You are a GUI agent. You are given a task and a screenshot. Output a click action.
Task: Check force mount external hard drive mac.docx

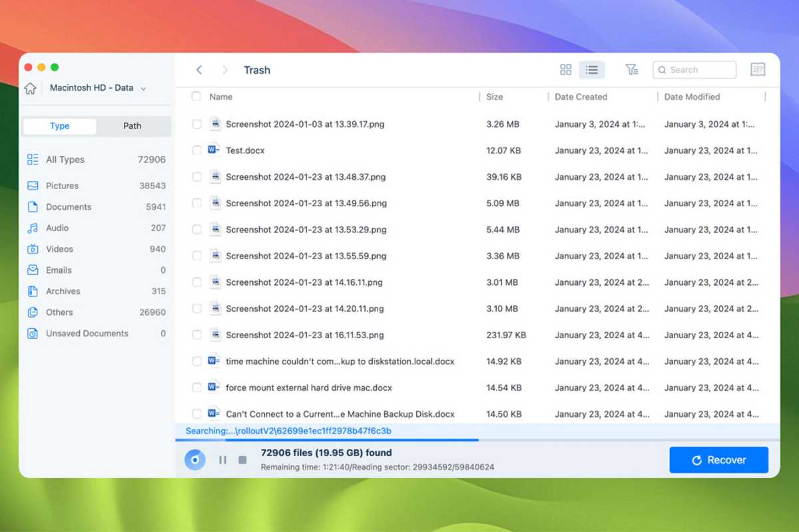196,388
